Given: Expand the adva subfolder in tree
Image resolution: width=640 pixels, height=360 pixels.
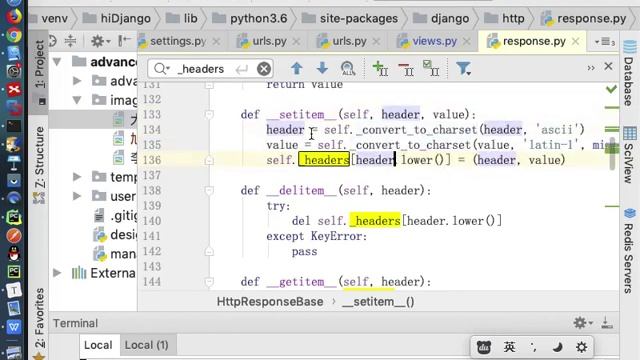Looking at the screenshot, I should click(77, 81).
